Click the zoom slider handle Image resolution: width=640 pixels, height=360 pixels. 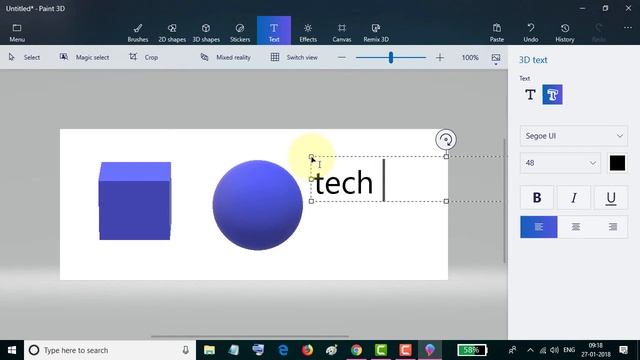click(391, 58)
